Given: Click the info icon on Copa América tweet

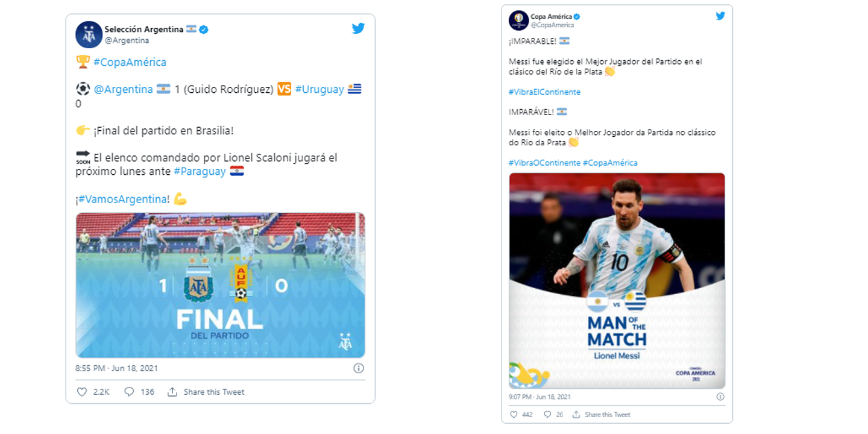Looking at the screenshot, I should pos(720,397).
